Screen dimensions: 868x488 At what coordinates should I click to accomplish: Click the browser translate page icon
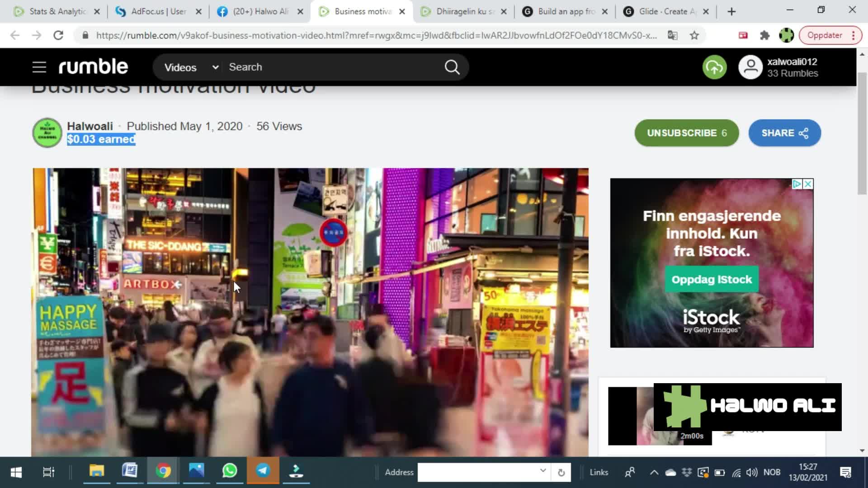(673, 35)
